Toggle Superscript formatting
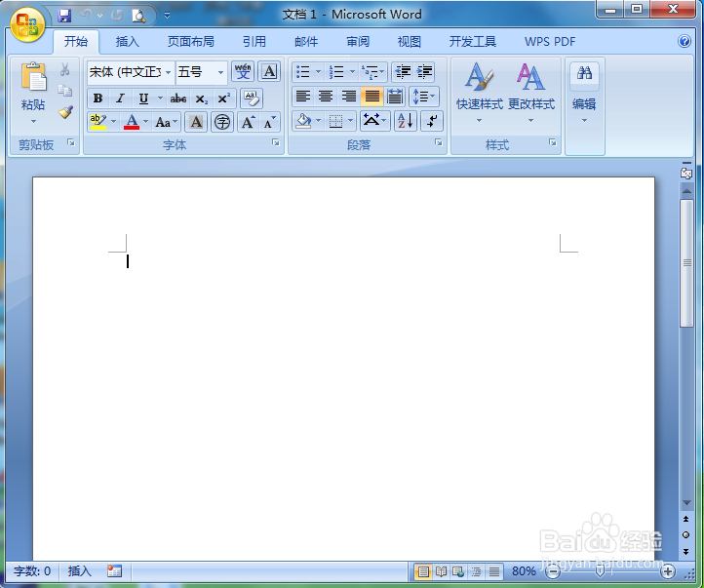Screen dimensions: 704x588 point(223,98)
